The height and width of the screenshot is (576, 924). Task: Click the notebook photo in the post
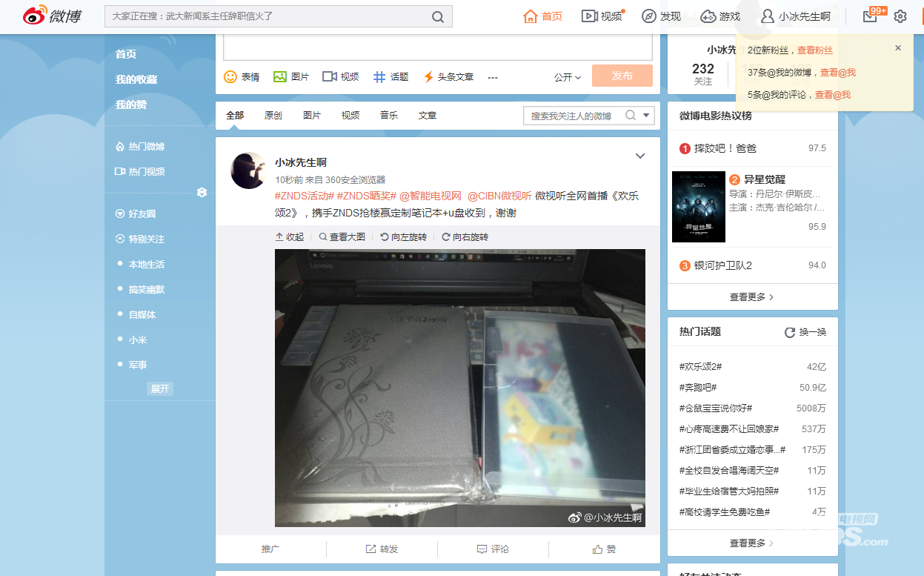coord(460,388)
